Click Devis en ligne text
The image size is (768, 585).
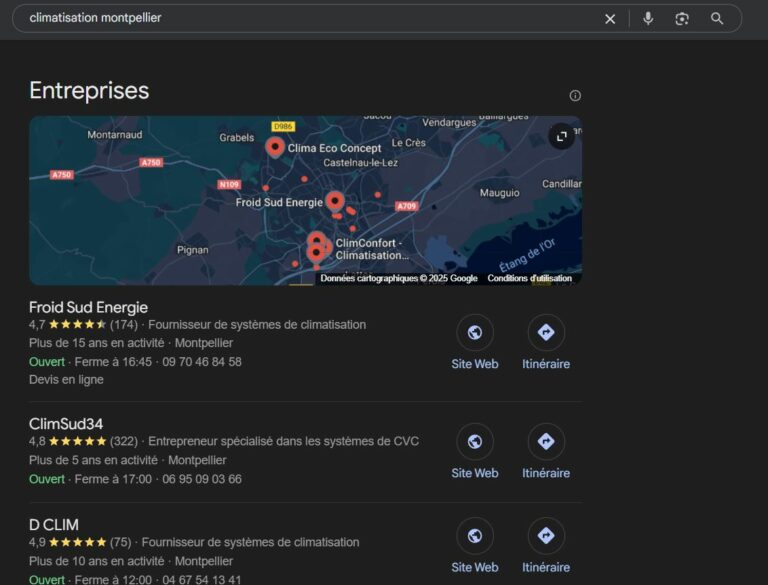click(66, 380)
